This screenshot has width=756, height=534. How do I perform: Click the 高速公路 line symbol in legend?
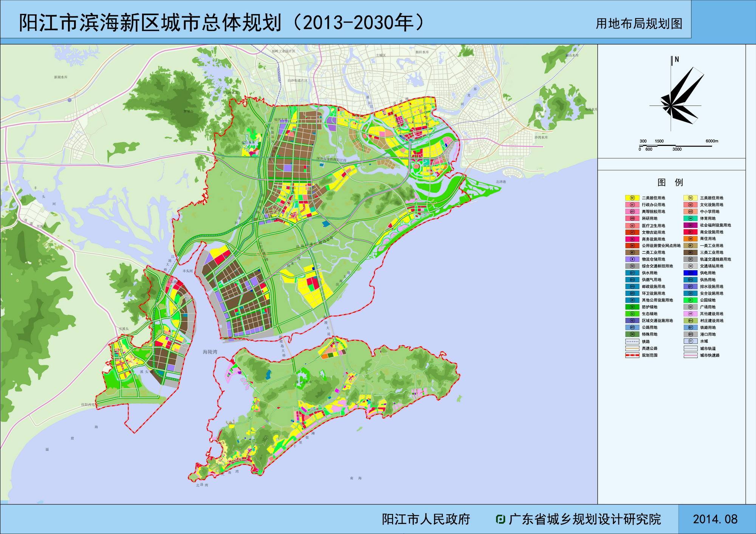tap(632, 348)
